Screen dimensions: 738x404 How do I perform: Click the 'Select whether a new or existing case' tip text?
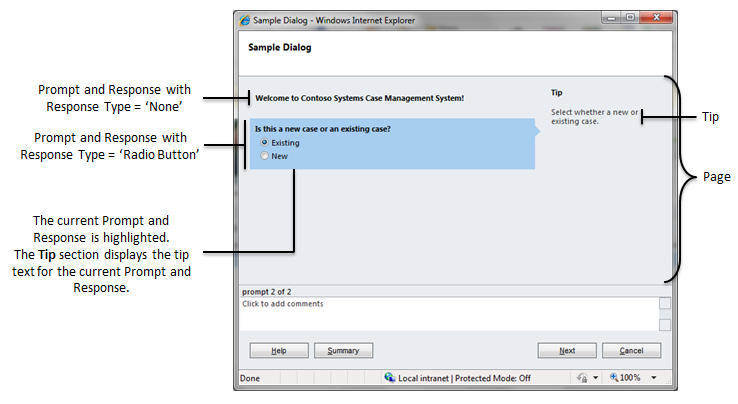(594, 117)
